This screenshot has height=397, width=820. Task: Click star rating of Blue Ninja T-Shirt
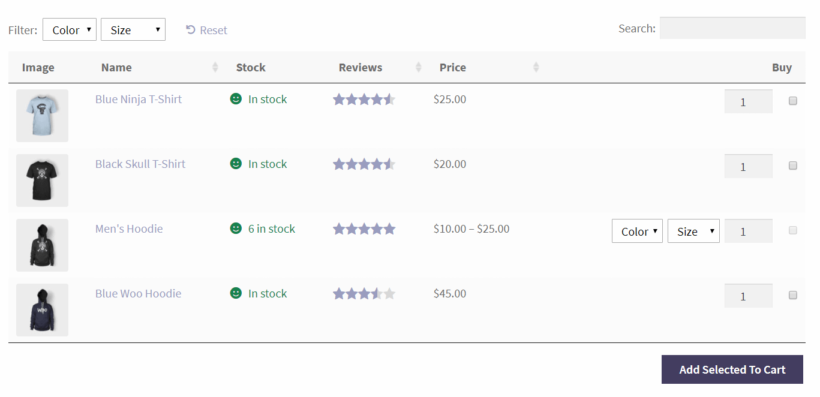[x=364, y=99]
